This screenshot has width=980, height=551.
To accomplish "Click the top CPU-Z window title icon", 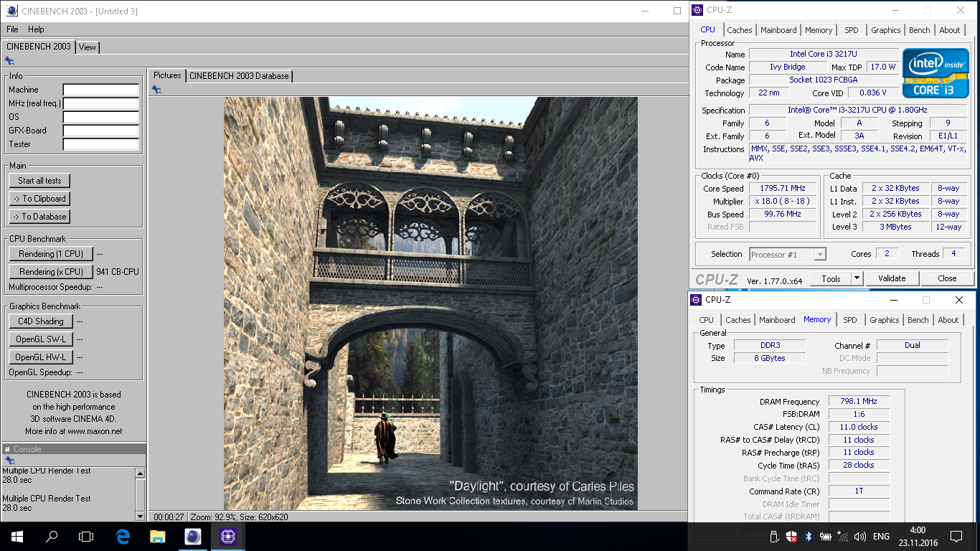I will (697, 10).
